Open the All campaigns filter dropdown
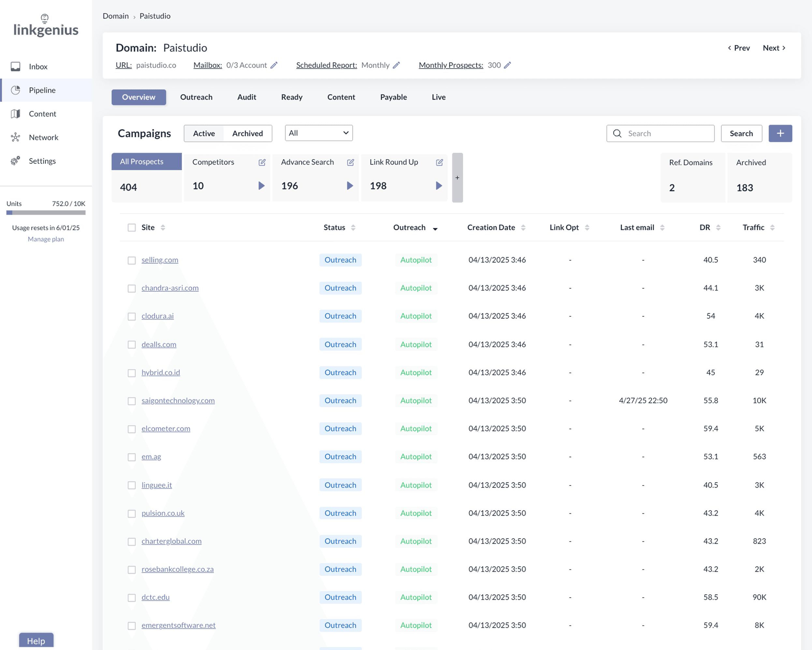The height and width of the screenshot is (650, 812). point(319,133)
